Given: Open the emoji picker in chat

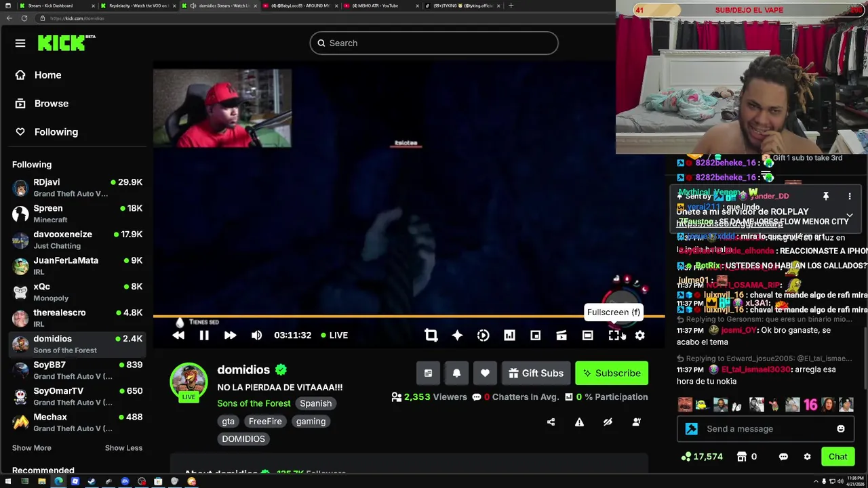Looking at the screenshot, I should pos(841,429).
